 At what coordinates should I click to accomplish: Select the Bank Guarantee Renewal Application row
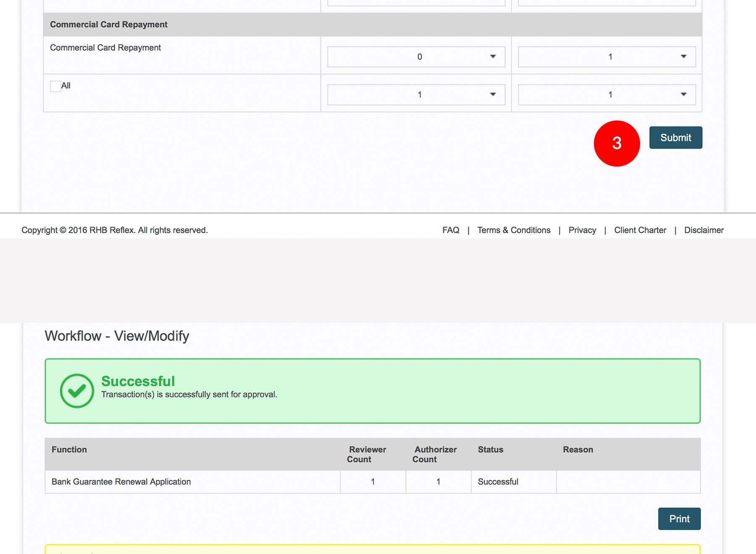click(x=121, y=481)
